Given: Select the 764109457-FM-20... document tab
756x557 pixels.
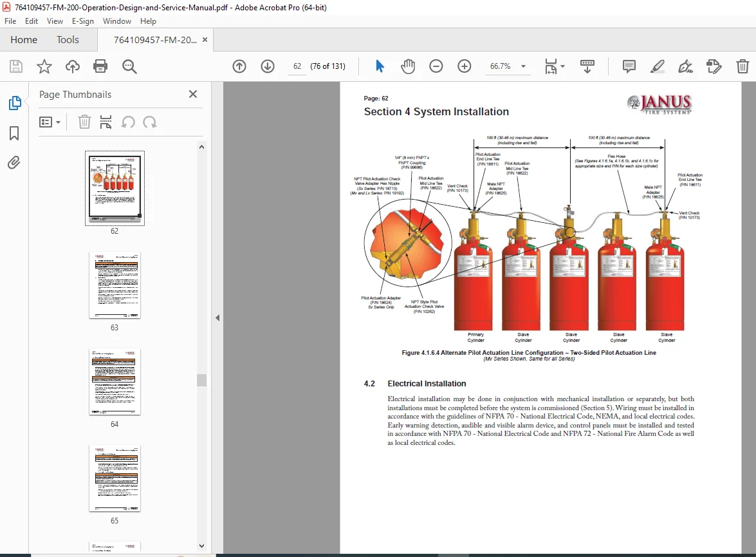Looking at the screenshot, I should 155,40.
